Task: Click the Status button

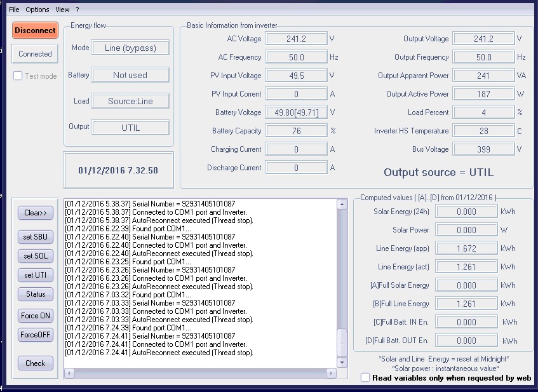Action: 36,294
